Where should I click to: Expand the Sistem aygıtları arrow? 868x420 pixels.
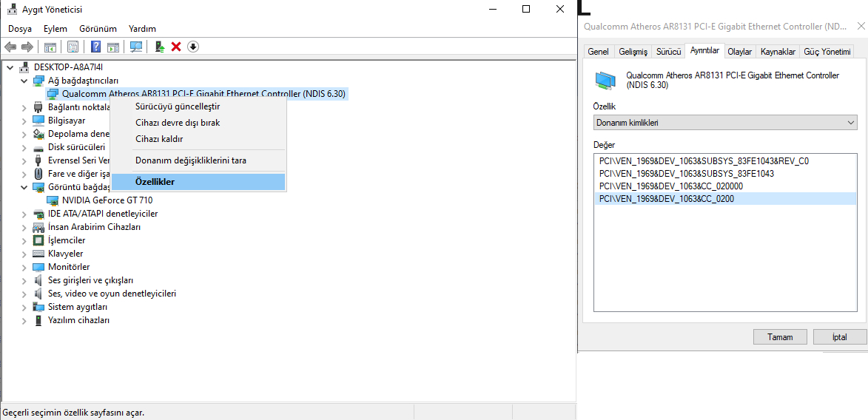tap(24, 307)
